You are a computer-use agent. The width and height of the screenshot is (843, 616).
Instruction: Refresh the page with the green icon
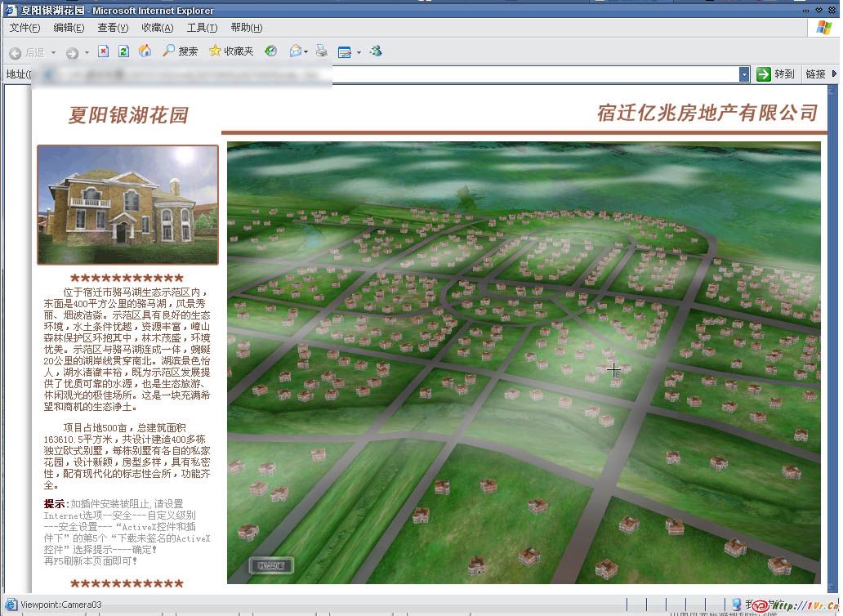pos(123,51)
